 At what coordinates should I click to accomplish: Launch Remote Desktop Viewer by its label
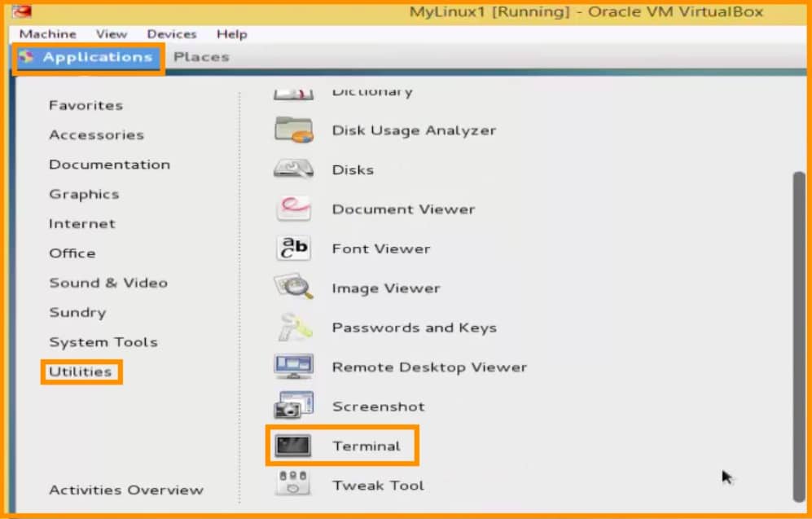point(429,367)
